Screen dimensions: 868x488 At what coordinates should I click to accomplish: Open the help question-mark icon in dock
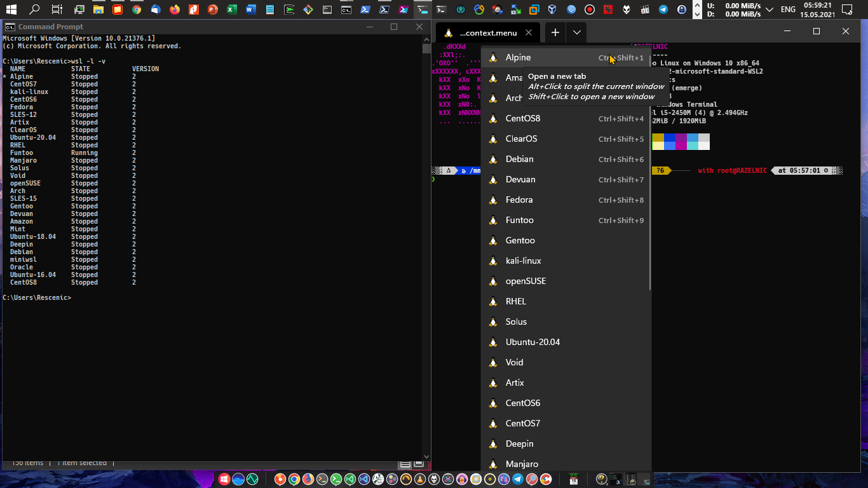point(602,480)
